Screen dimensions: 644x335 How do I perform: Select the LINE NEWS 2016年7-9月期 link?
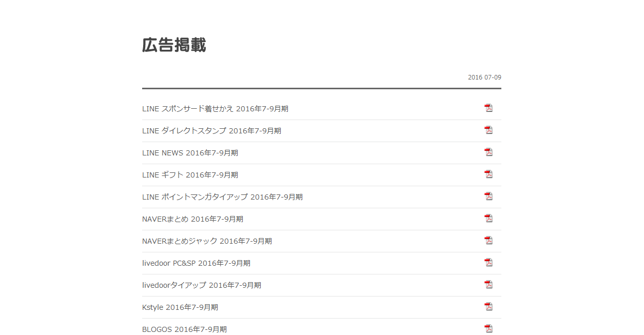pyautogui.click(x=190, y=153)
